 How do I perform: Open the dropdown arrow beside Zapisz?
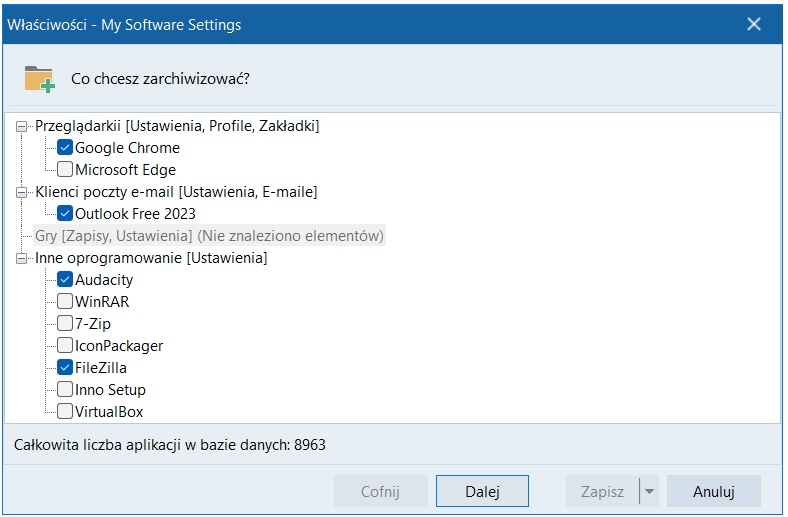point(648,492)
